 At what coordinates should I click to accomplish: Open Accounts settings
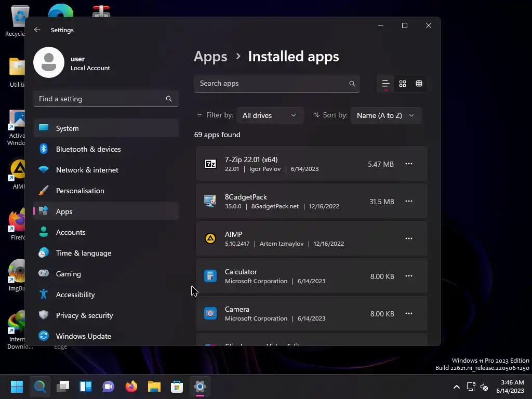[106, 232]
